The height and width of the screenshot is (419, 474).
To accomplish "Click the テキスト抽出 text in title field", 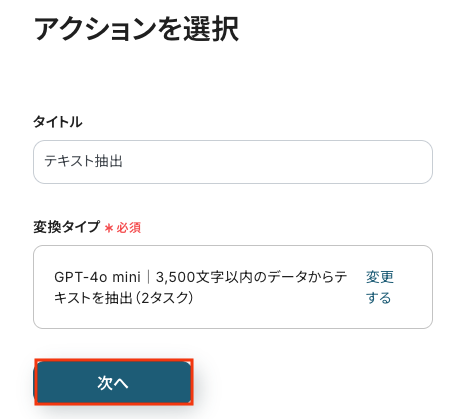I will tap(83, 161).
